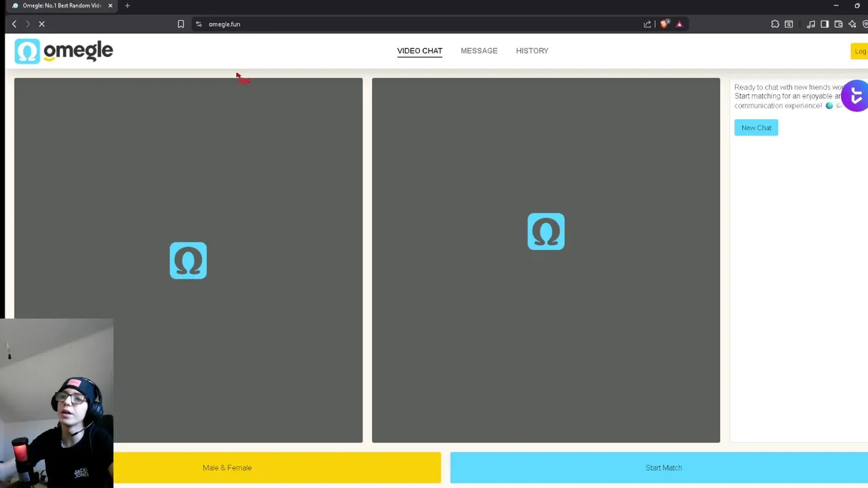Open the Extensions puzzle icon
Image resolution: width=868 pixels, height=488 pixels.
click(775, 24)
